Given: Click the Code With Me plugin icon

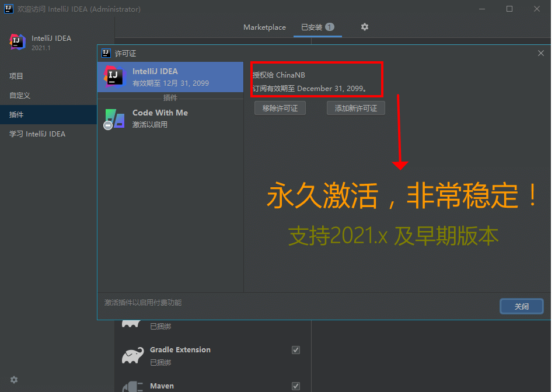Looking at the screenshot, I should 114,118.
